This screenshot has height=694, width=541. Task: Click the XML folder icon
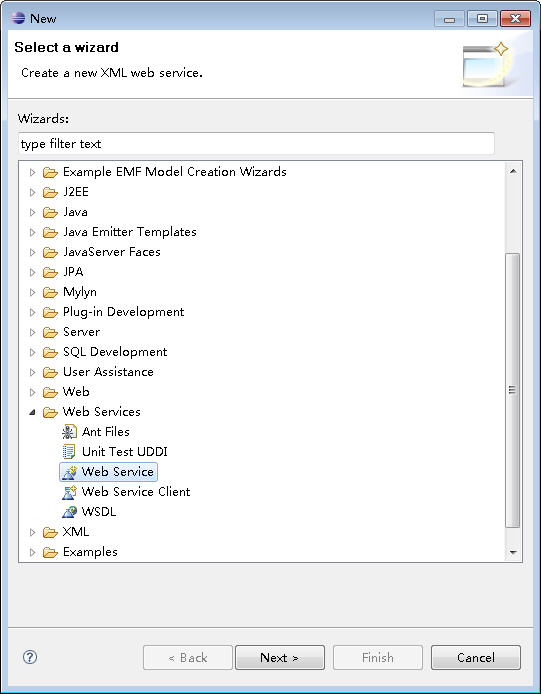(50, 532)
